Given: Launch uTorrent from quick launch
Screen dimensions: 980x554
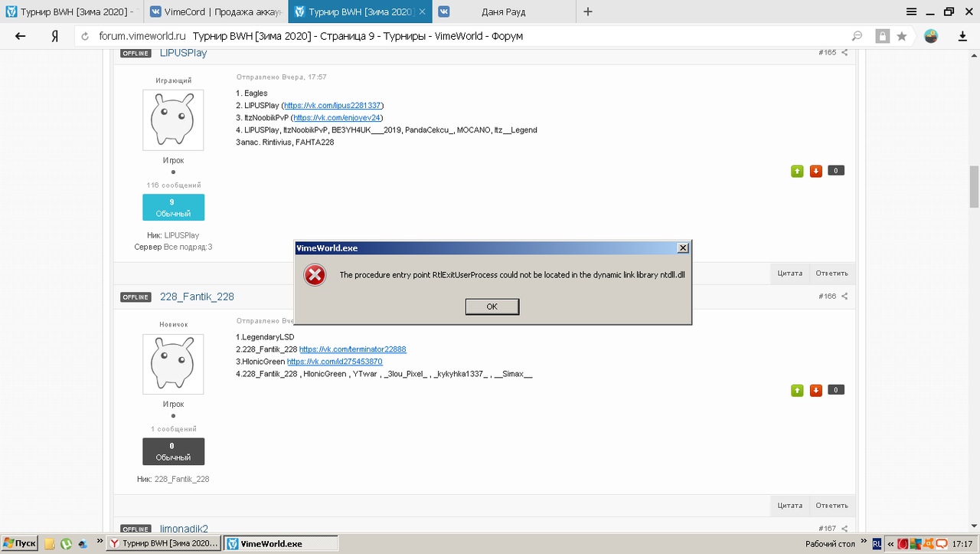Looking at the screenshot, I should click(67, 544).
